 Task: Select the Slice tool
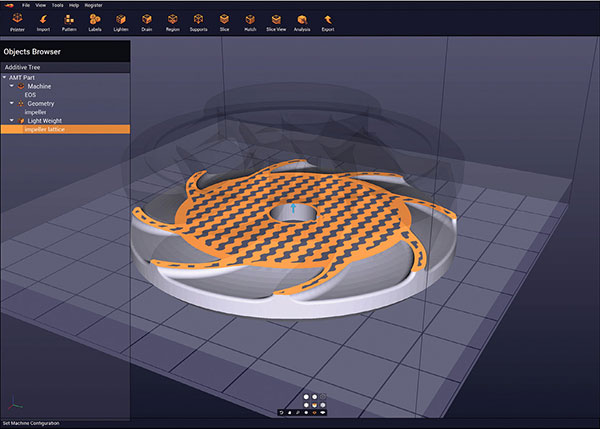(224, 22)
